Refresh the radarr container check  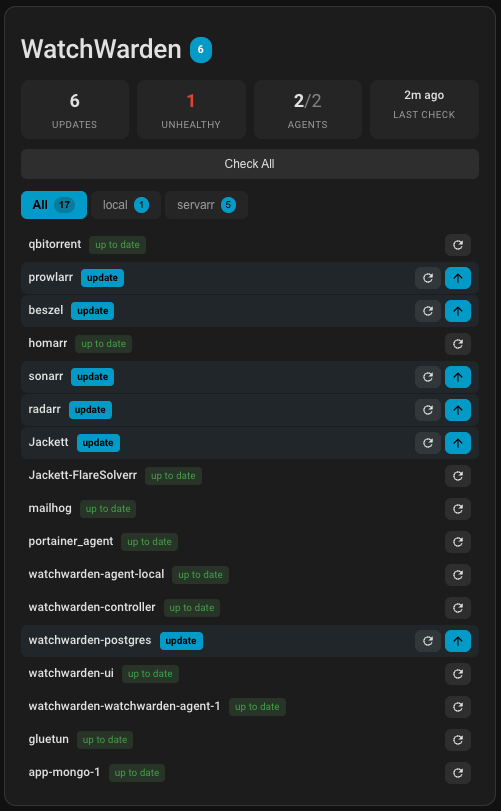tap(428, 410)
